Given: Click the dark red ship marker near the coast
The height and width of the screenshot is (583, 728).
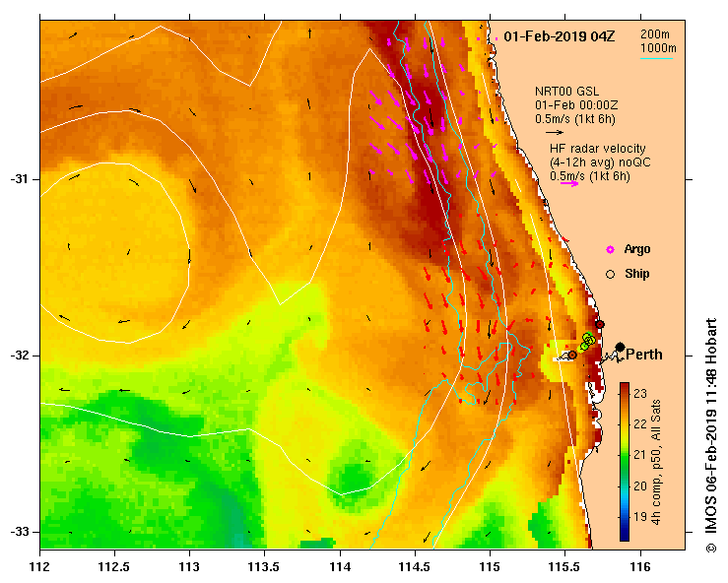Looking at the screenshot, I should (x=599, y=324).
